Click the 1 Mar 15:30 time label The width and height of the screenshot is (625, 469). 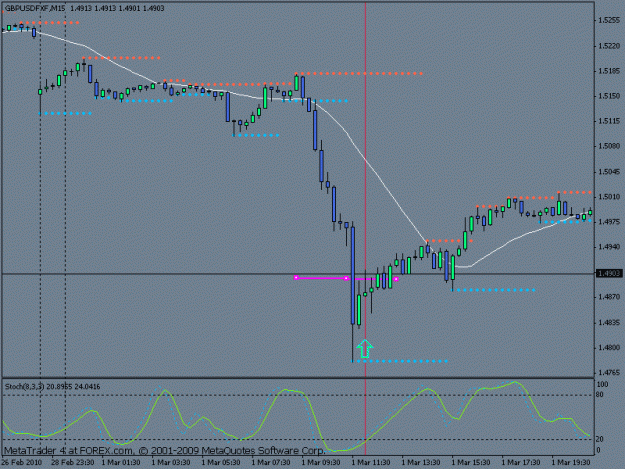471,463
